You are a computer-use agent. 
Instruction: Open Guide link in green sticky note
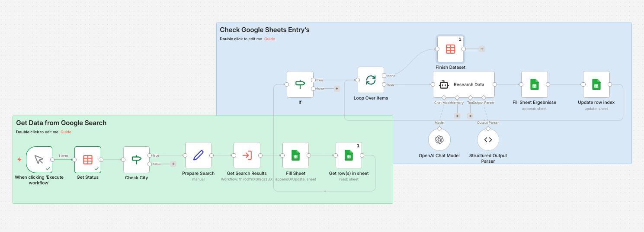pyautogui.click(x=66, y=132)
